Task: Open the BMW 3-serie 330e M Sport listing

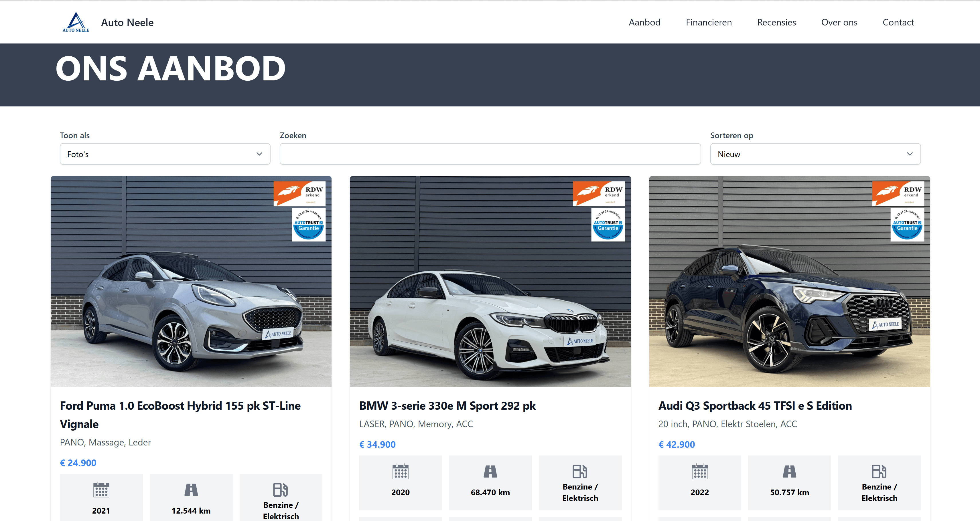Action: pos(447,405)
